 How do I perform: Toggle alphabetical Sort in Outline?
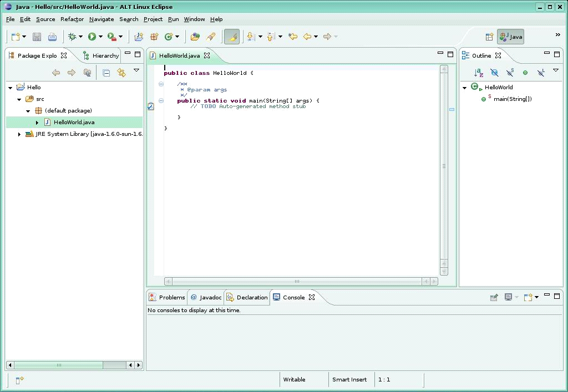click(479, 73)
